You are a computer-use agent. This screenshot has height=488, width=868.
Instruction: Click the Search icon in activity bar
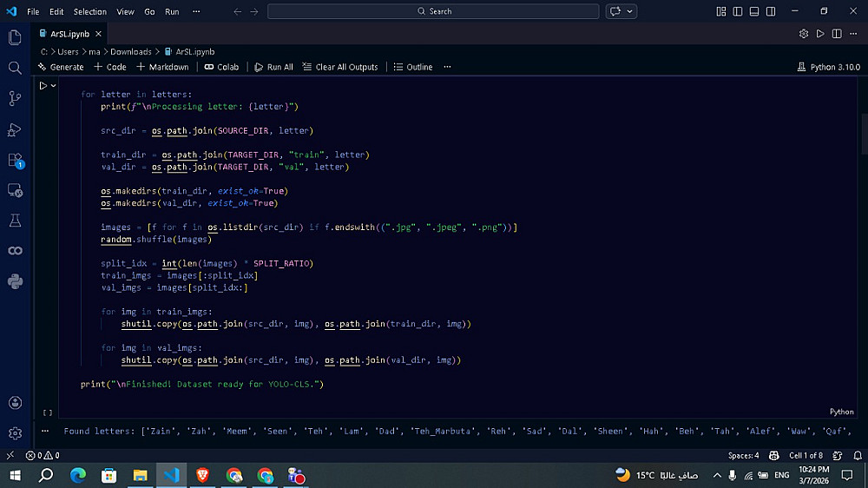[x=15, y=68]
